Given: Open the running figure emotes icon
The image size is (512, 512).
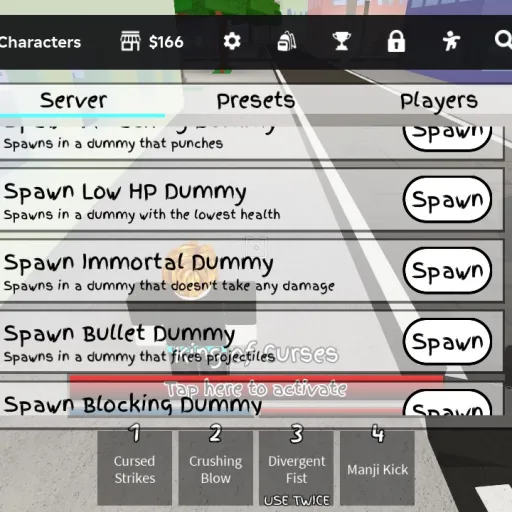Looking at the screenshot, I should click(x=451, y=41).
